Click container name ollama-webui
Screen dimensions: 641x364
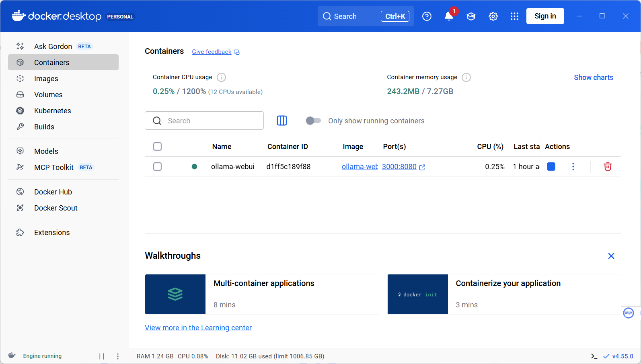click(232, 166)
